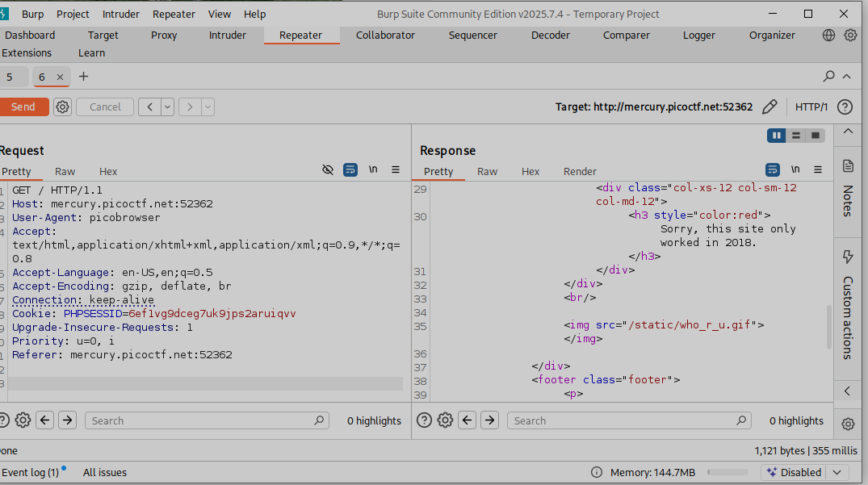Select the Render tab in Response

point(580,171)
